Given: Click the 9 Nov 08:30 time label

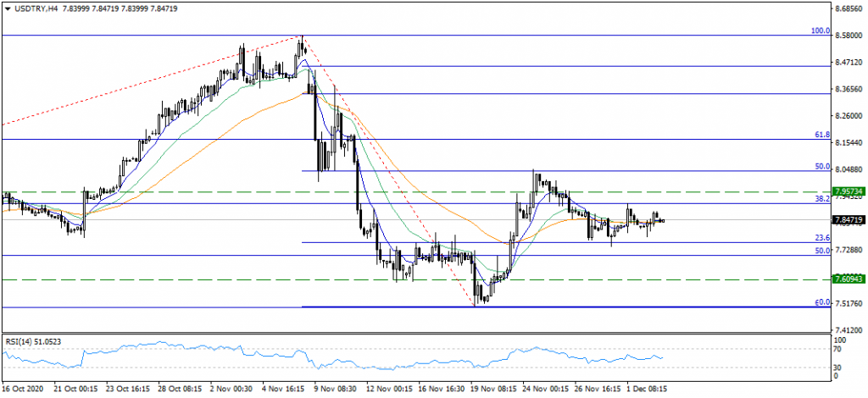Looking at the screenshot, I should pos(332,388).
